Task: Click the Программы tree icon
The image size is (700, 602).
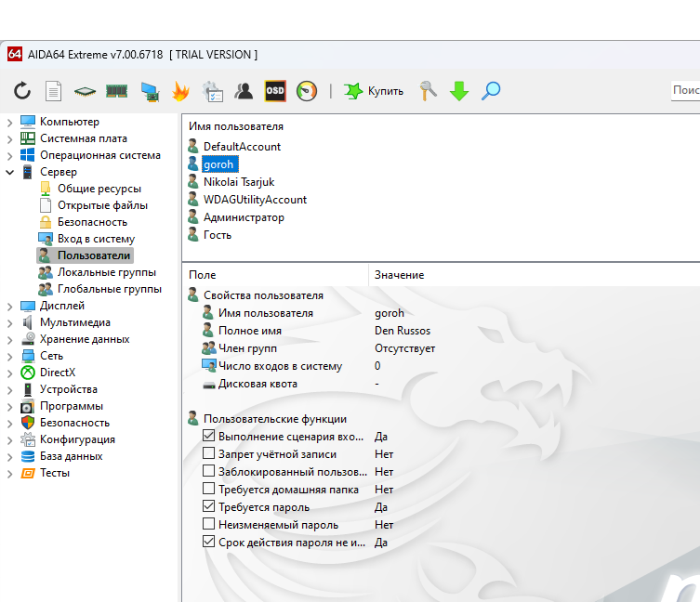Action: (28, 407)
